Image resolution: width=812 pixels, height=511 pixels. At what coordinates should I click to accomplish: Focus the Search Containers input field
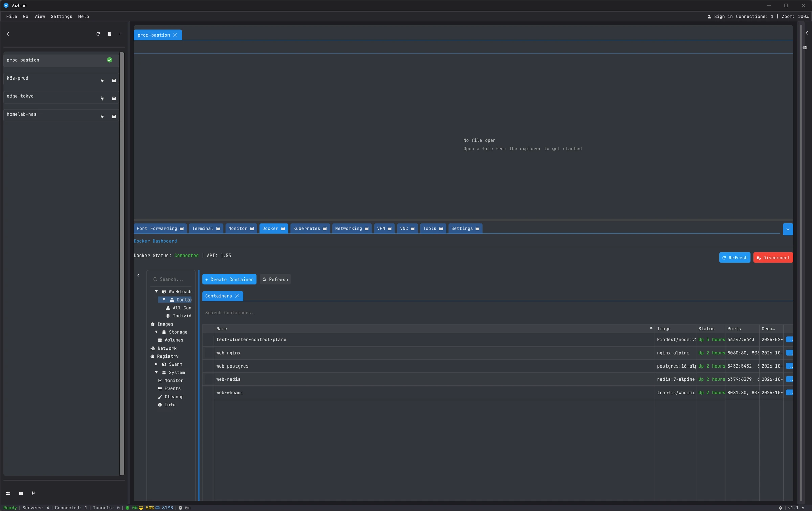(497, 313)
